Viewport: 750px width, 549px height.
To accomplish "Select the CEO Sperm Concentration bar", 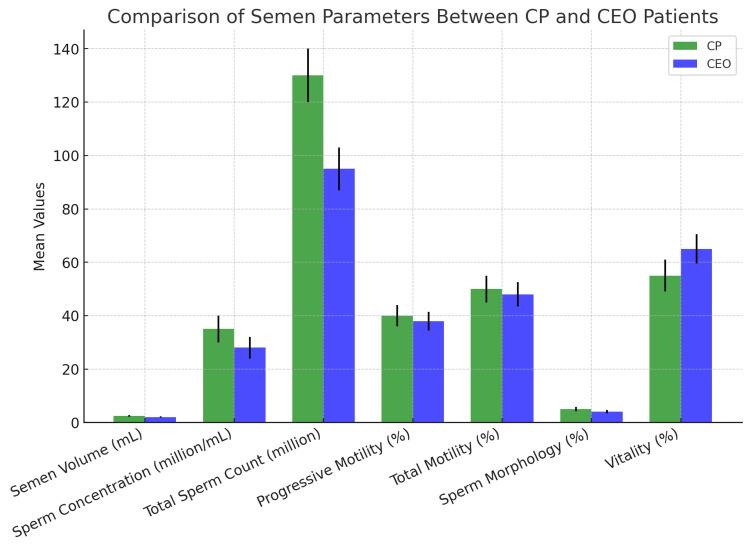I will [250, 385].
